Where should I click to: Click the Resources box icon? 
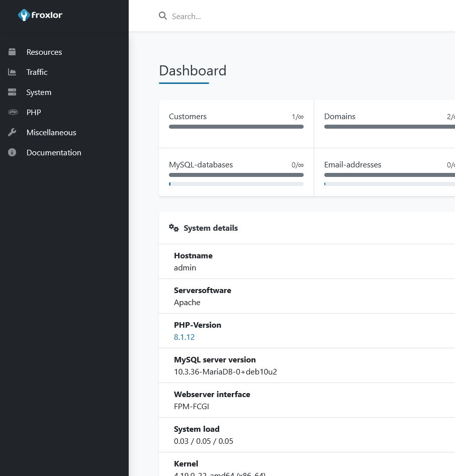[12, 52]
